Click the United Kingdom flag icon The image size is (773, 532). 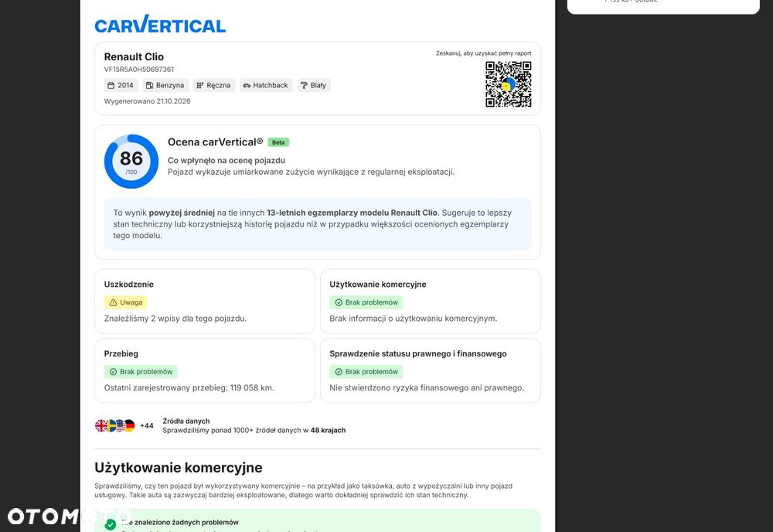point(101,425)
